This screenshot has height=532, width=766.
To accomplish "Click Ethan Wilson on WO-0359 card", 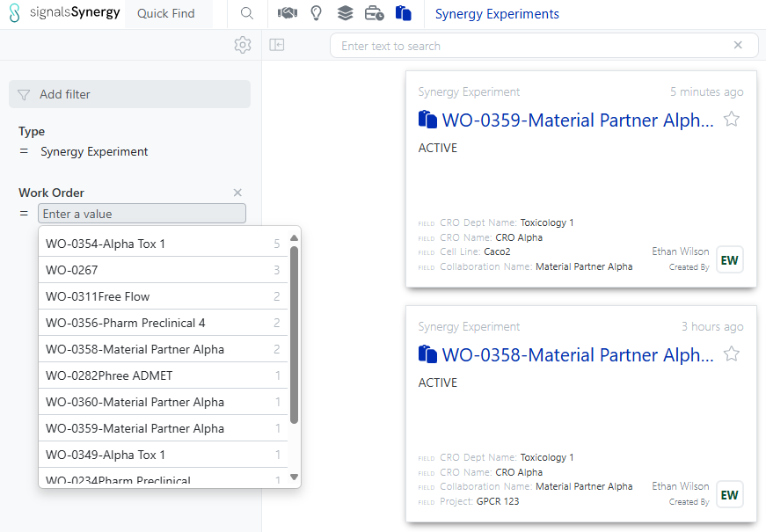I will click(680, 251).
